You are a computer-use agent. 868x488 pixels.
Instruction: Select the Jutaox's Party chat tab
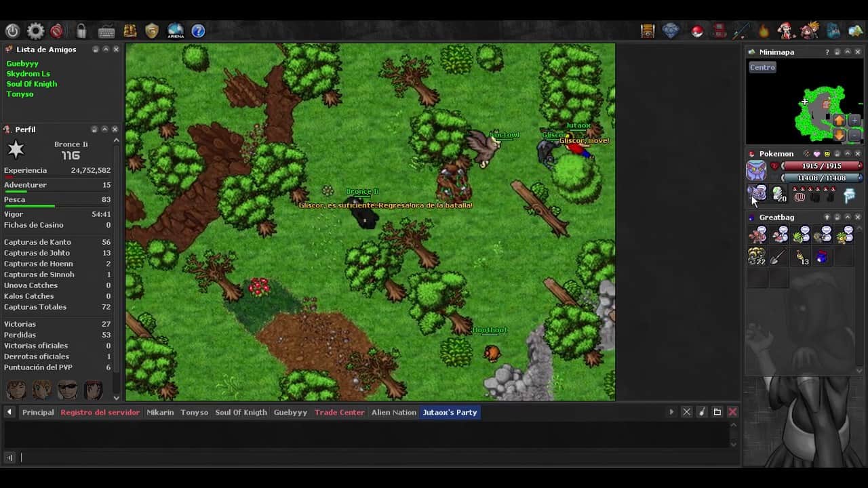[x=450, y=412]
